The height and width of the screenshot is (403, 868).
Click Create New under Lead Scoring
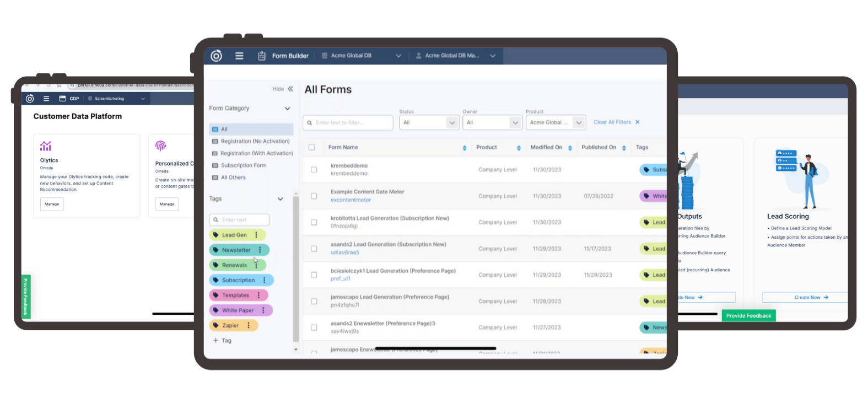pyautogui.click(x=807, y=298)
